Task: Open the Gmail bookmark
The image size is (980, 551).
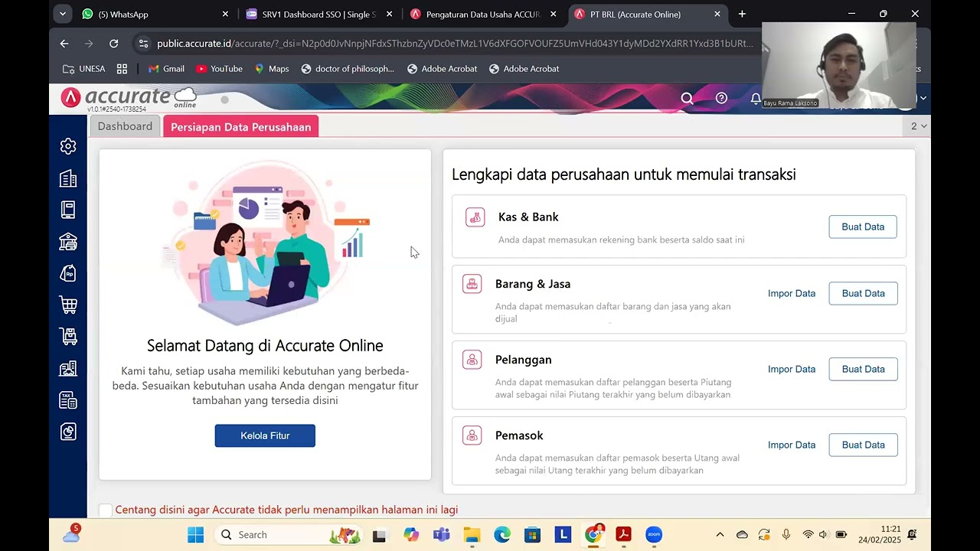Action: pos(166,69)
